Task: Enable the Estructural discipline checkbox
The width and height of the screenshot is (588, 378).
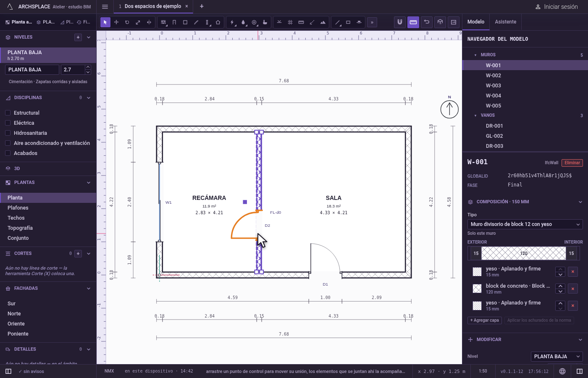Action: pyautogui.click(x=8, y=113)
